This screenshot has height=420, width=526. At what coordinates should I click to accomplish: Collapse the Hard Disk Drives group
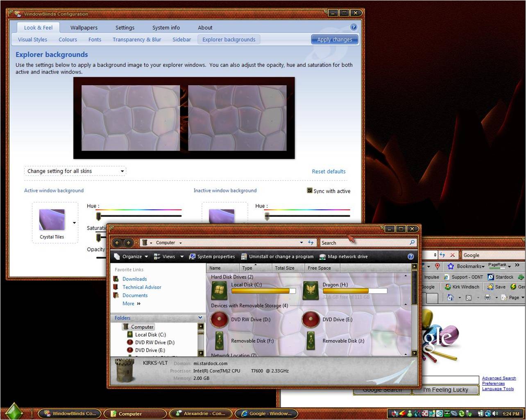(406, 276)
